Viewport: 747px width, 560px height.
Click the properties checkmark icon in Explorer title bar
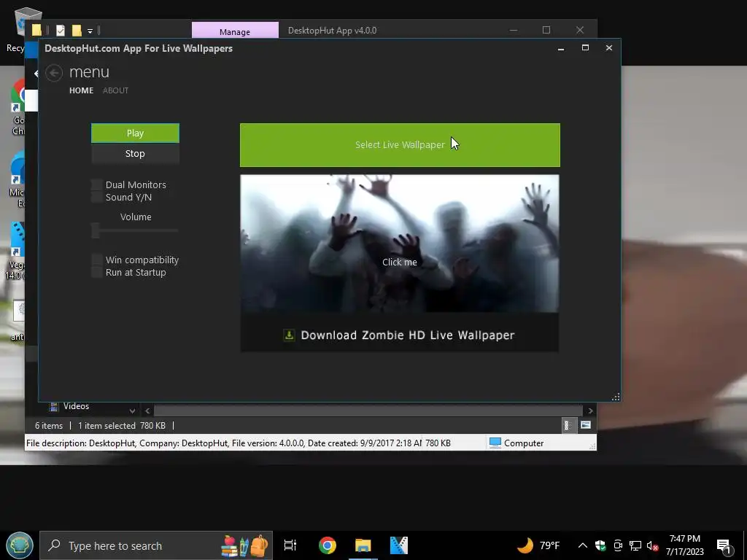(61, 31)
